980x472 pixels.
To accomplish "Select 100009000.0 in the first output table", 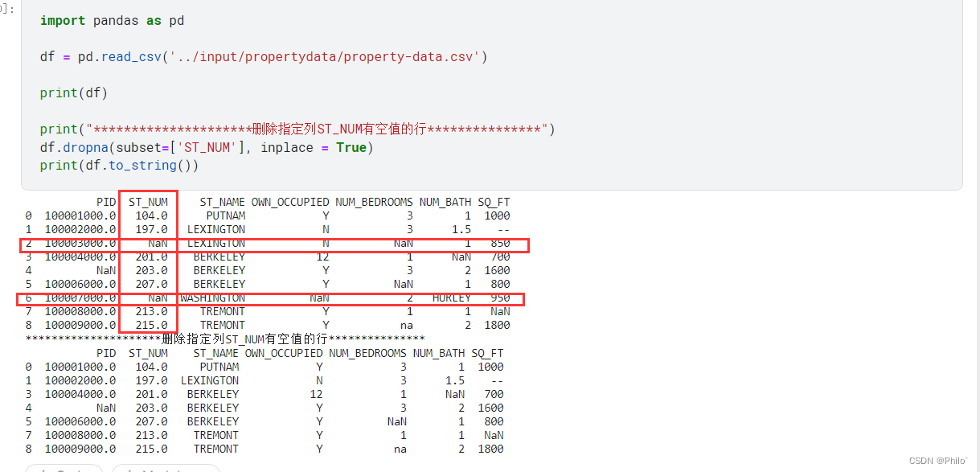I will pyautogui.click(x=80, y=325).
